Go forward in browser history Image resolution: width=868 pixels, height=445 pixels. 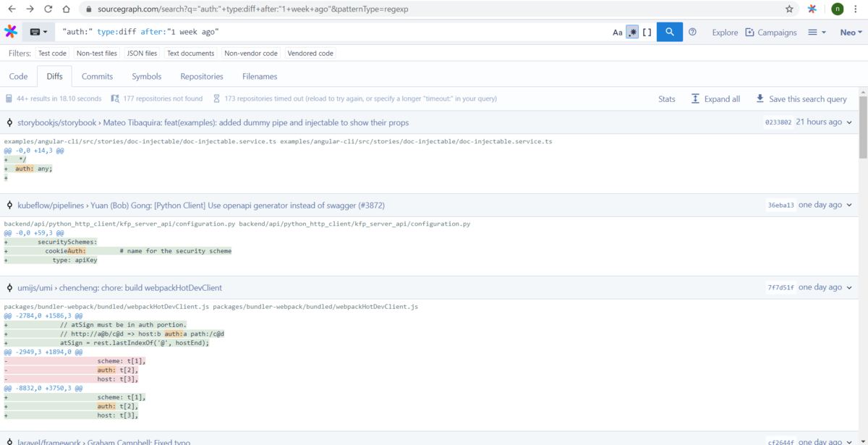point(30,9)
